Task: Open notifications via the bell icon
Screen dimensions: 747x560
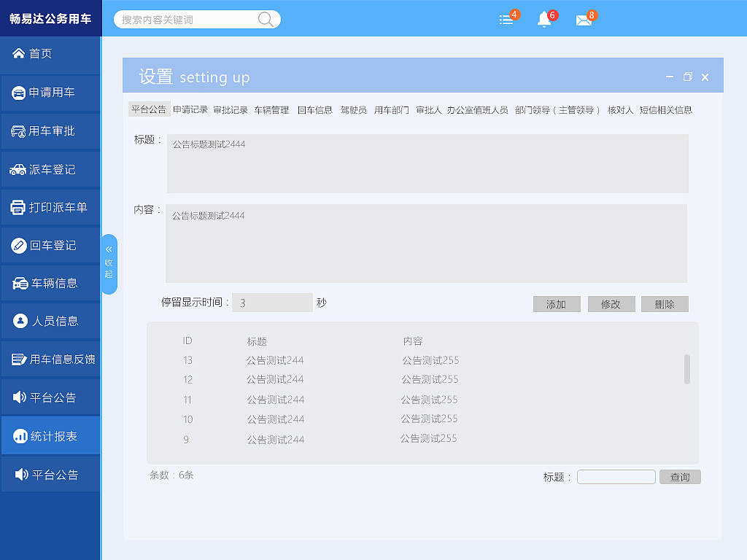Action: point(543,20)
